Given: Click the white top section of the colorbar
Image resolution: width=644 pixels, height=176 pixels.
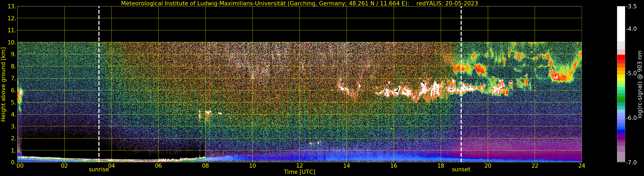Looking at the screenshot, I should pos(621,24).
